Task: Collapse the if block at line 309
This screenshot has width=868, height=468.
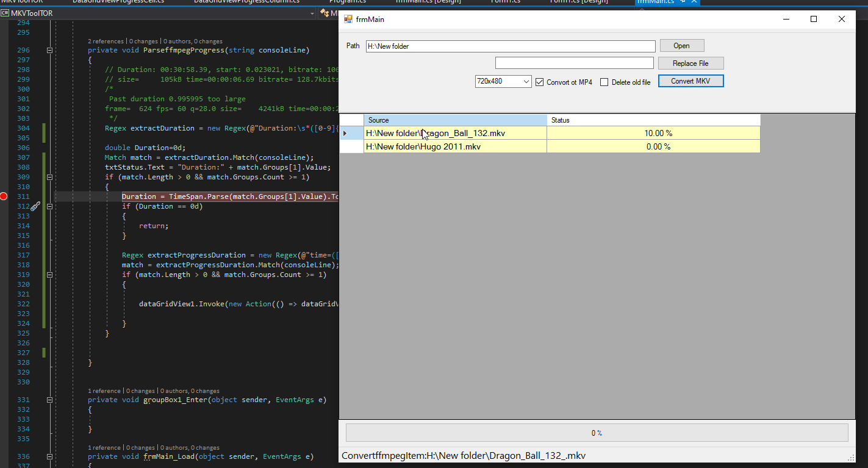Action: click(50, 177)
